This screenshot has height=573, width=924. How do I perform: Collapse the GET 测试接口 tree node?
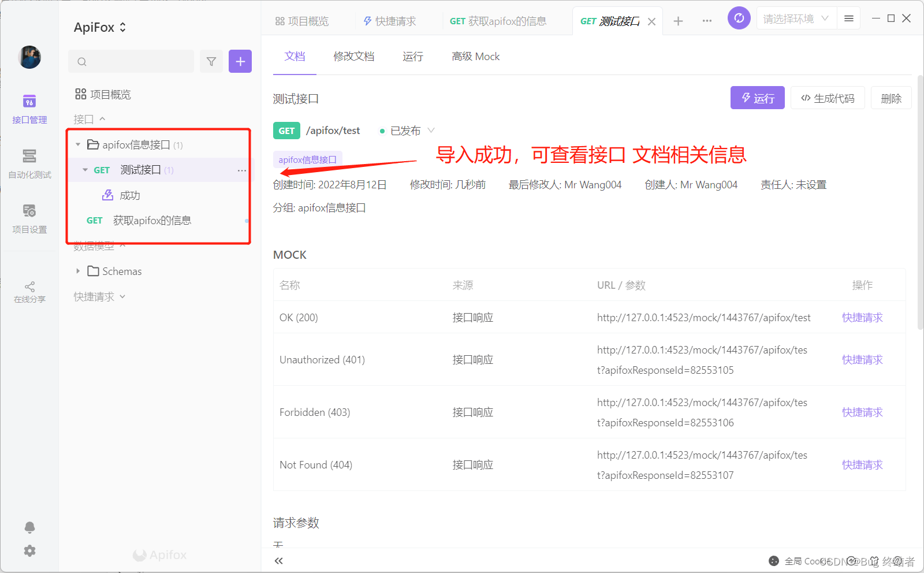pos(85,170)
